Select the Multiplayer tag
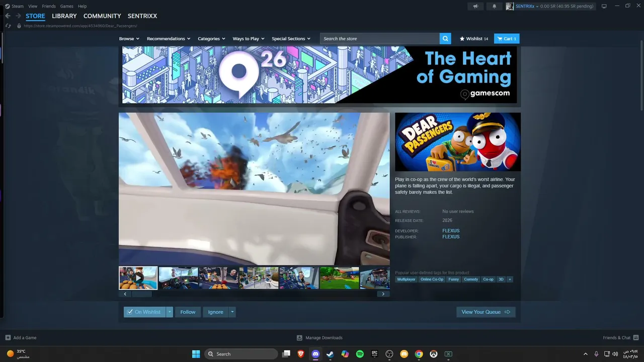 tap(406, 280)
